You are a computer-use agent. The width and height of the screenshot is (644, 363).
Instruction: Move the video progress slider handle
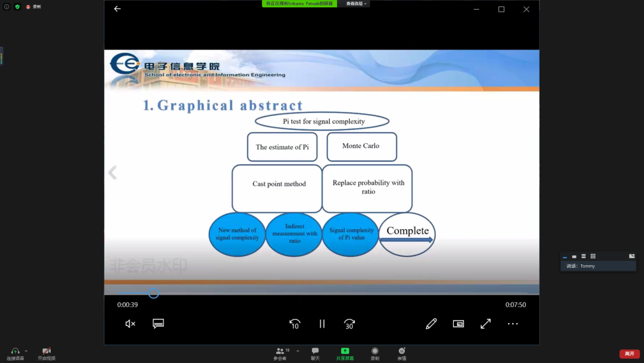click(x=154, y=293)
